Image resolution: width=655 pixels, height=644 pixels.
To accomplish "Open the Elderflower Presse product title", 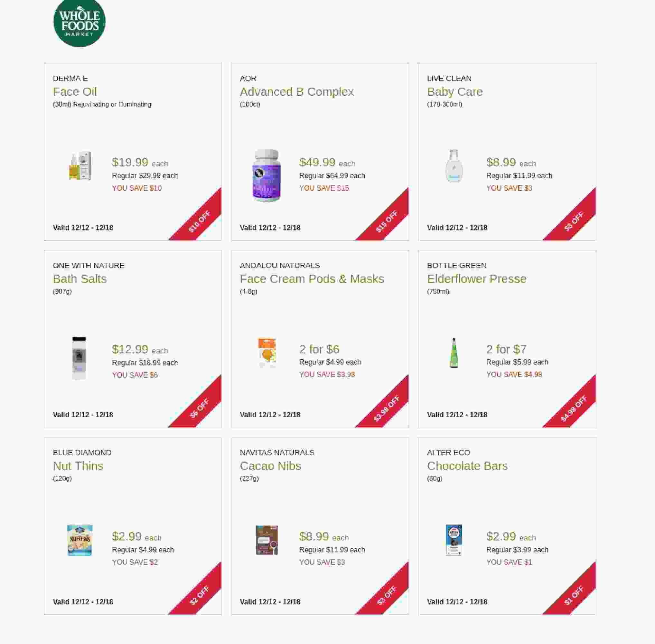I will point(476,279).
